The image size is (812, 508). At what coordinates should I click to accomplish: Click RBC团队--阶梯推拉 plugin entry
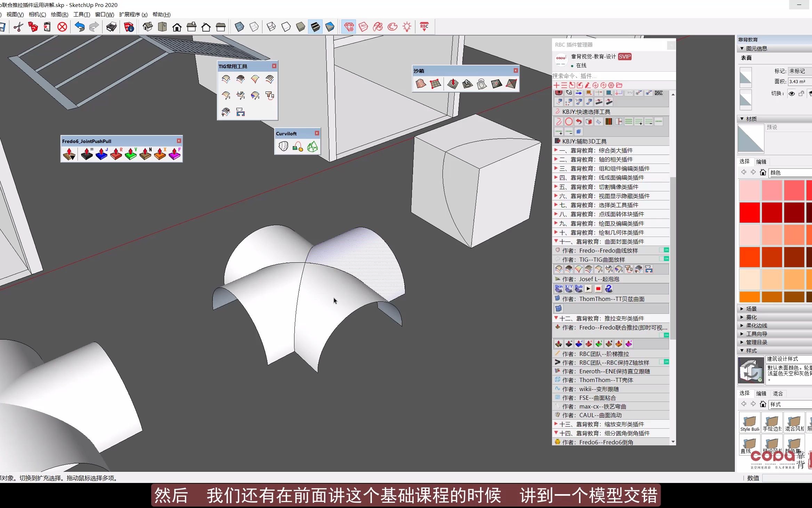[x=604, y=354]
